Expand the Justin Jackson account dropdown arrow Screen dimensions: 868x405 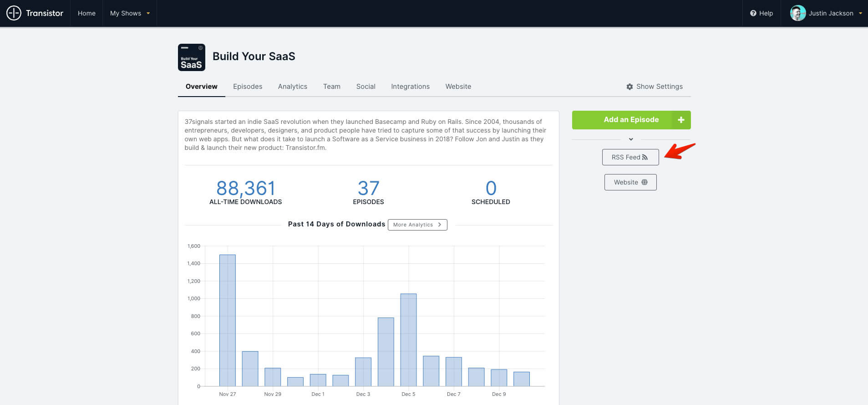pyautogui.click(x=860, y=13)
